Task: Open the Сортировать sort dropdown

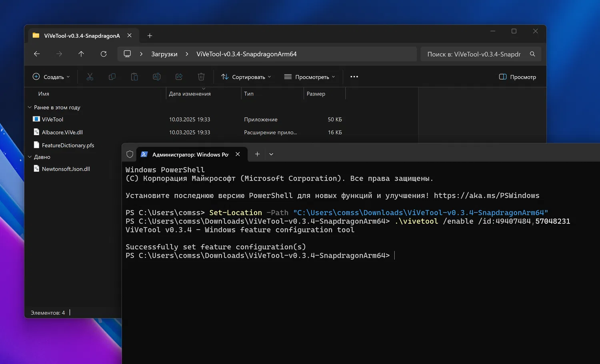Action: (x=246, y=77)
